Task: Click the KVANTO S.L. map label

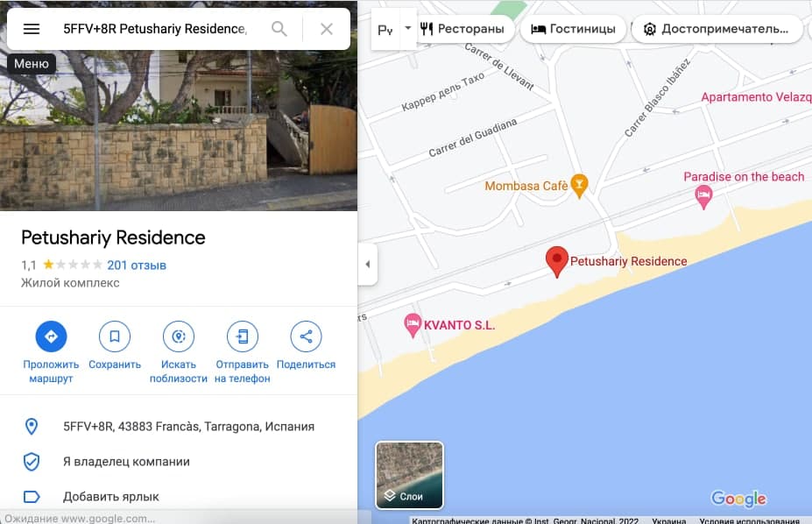Action: 459,325
